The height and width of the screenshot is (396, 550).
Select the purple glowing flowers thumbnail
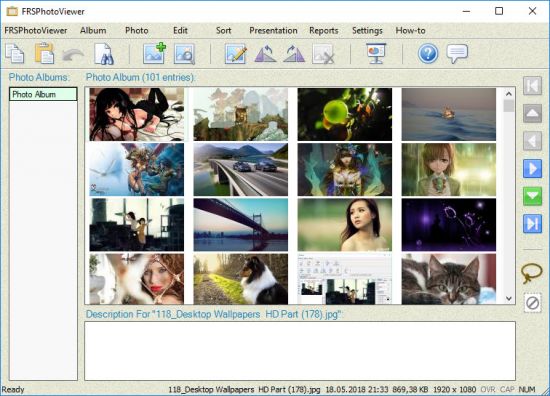point(449,225)
